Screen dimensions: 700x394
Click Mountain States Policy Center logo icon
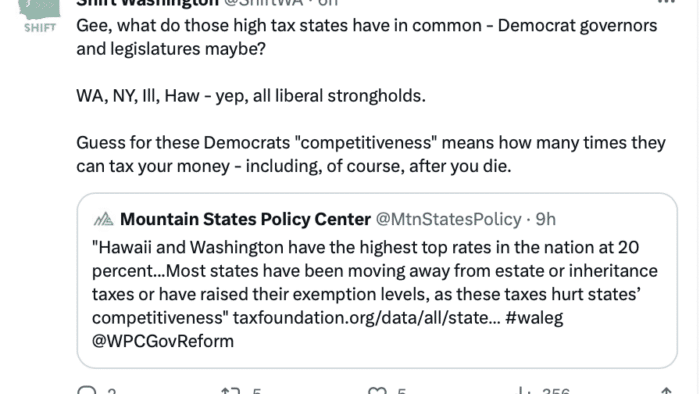[104, 219]
